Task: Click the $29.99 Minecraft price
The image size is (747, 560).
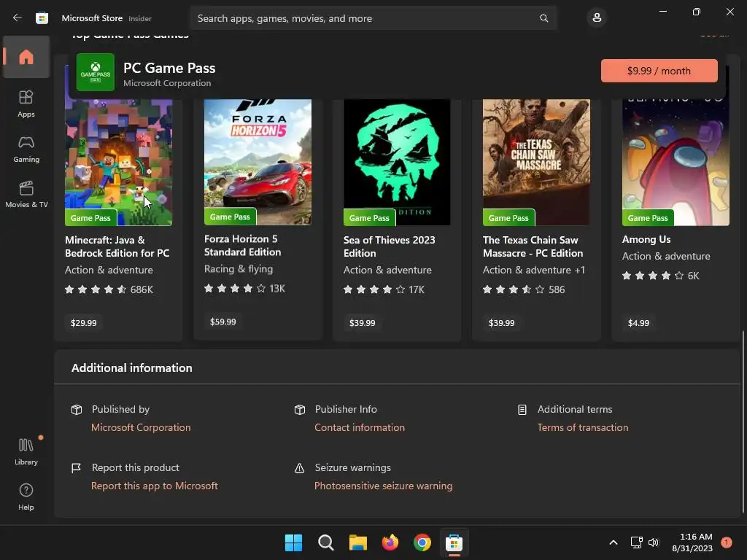Action: (83, 323)
